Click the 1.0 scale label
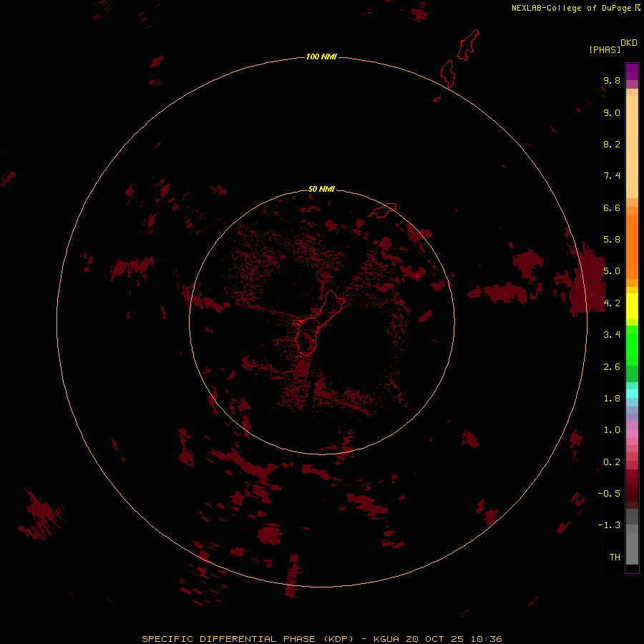Screen dimensions: 644x644 point(612,430)
